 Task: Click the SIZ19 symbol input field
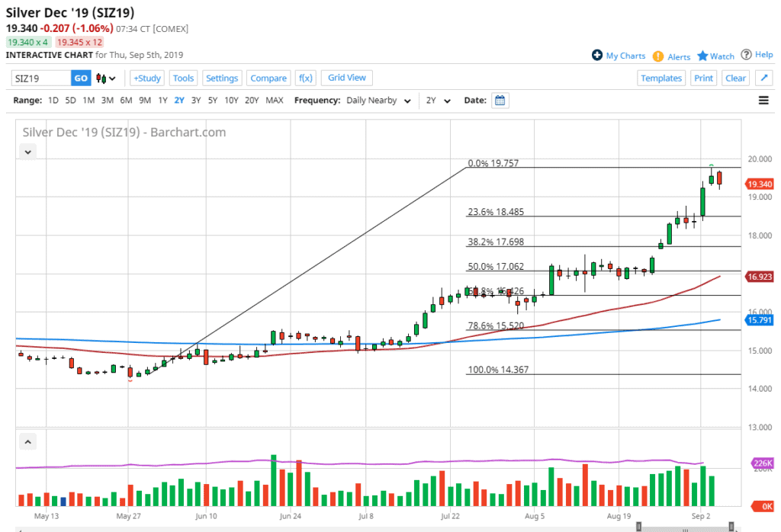41,78
